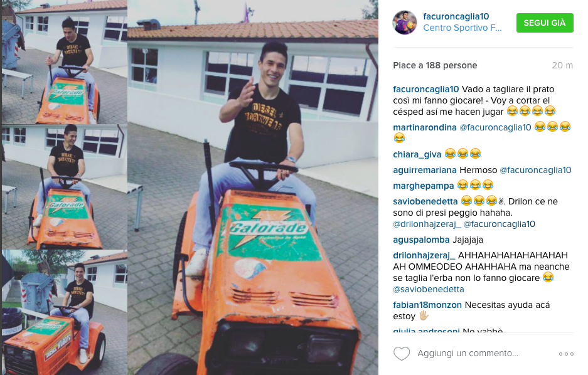Image resolution: width=588 pixels, height=375 pixels.
Task: Open saviobenedetta's profile from her comment
Action: click(425, 201)
